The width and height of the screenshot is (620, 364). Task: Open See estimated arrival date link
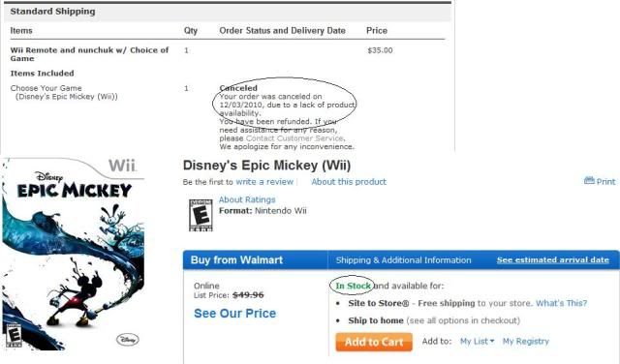tap(553, 260)
